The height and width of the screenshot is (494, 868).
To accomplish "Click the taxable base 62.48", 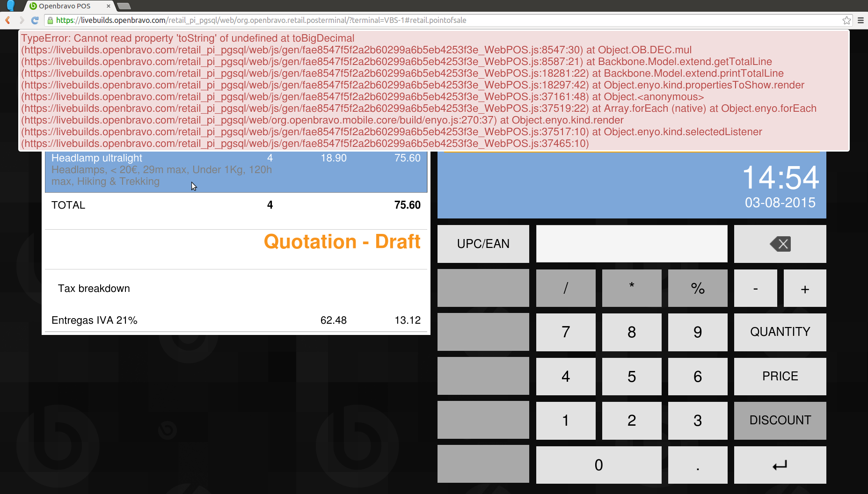I will click(334, 320).
